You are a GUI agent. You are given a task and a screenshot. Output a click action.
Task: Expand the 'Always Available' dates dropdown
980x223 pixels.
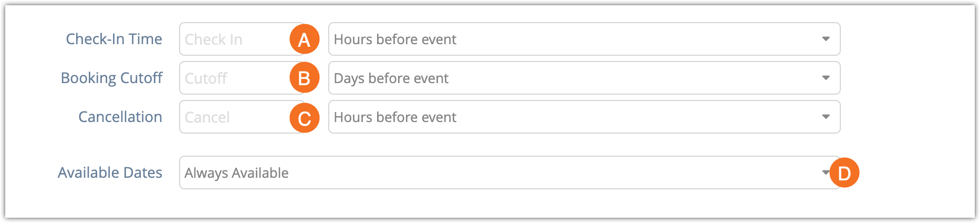[510, 173]
